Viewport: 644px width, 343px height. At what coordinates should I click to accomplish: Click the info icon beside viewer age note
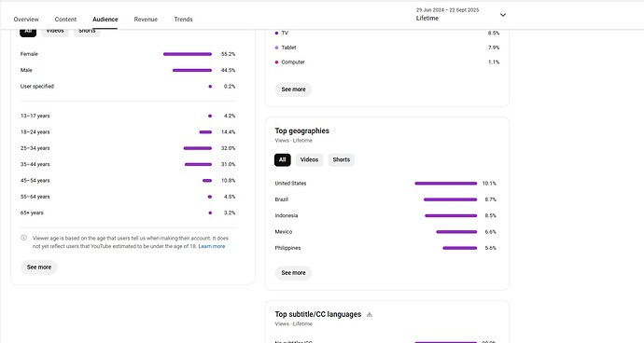point(24,238)
